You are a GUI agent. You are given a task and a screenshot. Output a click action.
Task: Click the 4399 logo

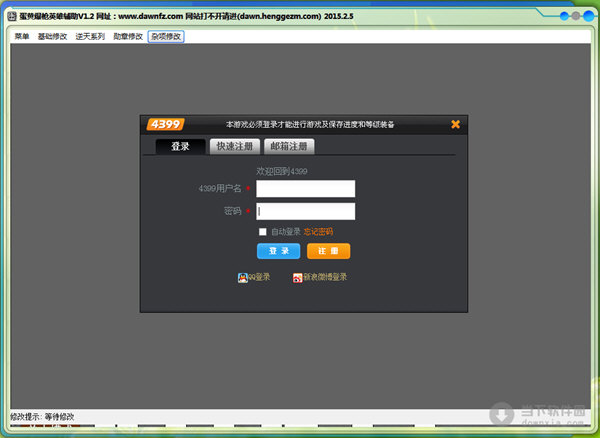click(x=165, y=124)
